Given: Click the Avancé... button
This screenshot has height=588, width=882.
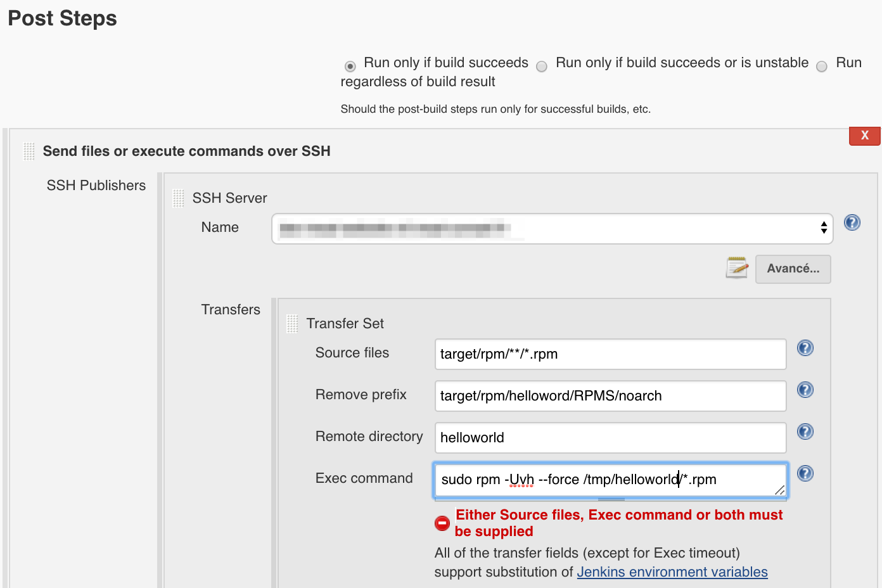Looking at the screenshot, I should coord(793,269).
